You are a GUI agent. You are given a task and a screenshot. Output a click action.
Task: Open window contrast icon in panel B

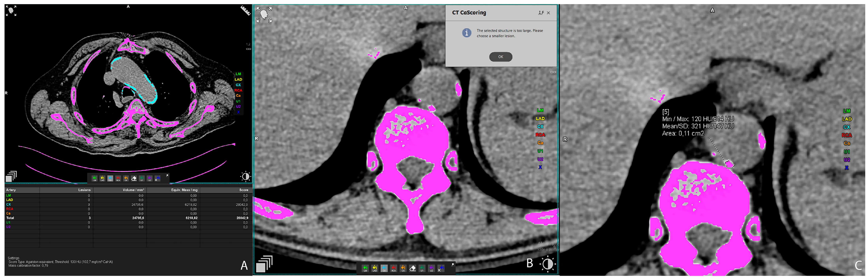(x=548, y=264)
